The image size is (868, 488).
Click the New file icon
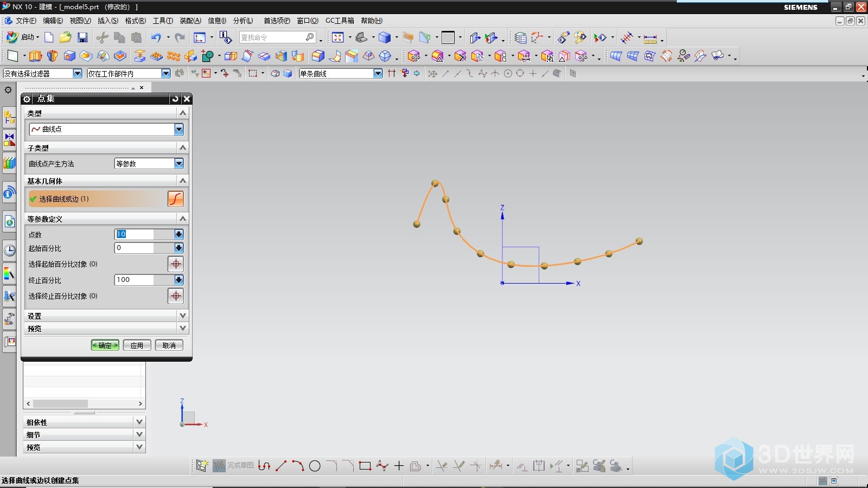click(x=49, y=37)
